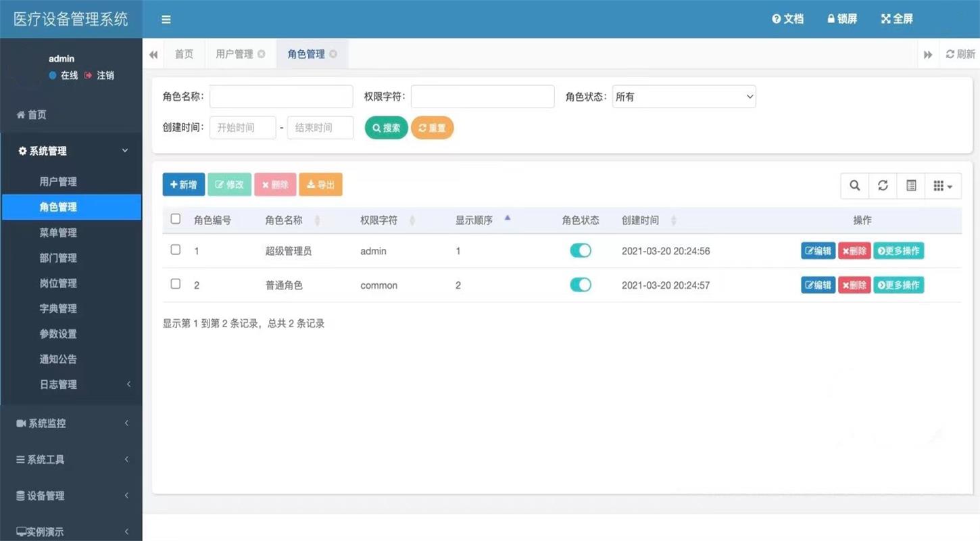Screen dimensions: 980x541
Task: Click the green 搜索 button
Action: point(387,128)
